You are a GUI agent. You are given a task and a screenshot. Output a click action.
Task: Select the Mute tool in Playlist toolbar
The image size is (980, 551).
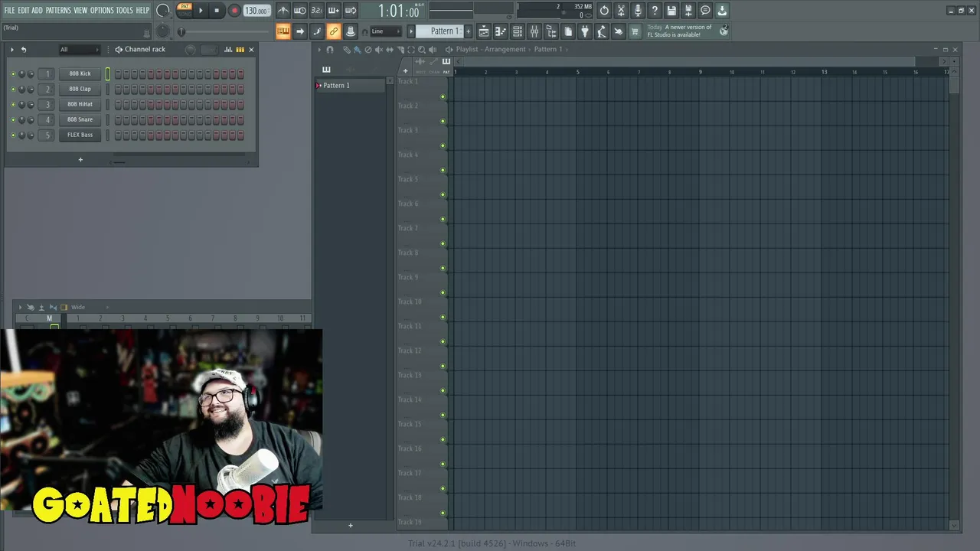coord(378,50)
